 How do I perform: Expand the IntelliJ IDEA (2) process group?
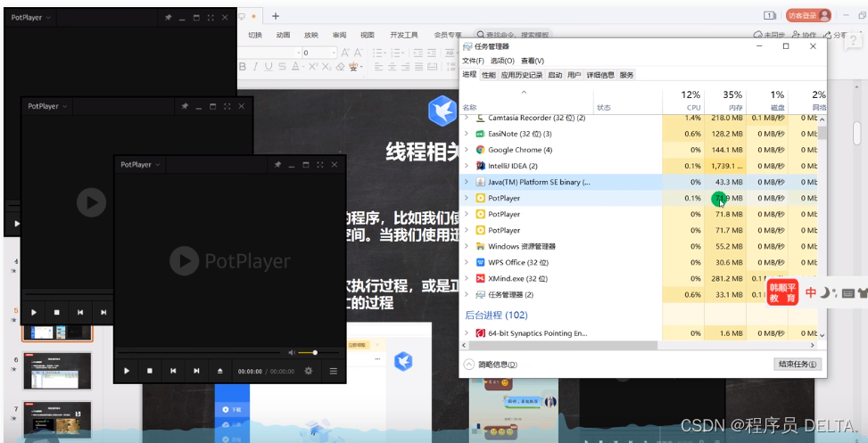point(466,166)
